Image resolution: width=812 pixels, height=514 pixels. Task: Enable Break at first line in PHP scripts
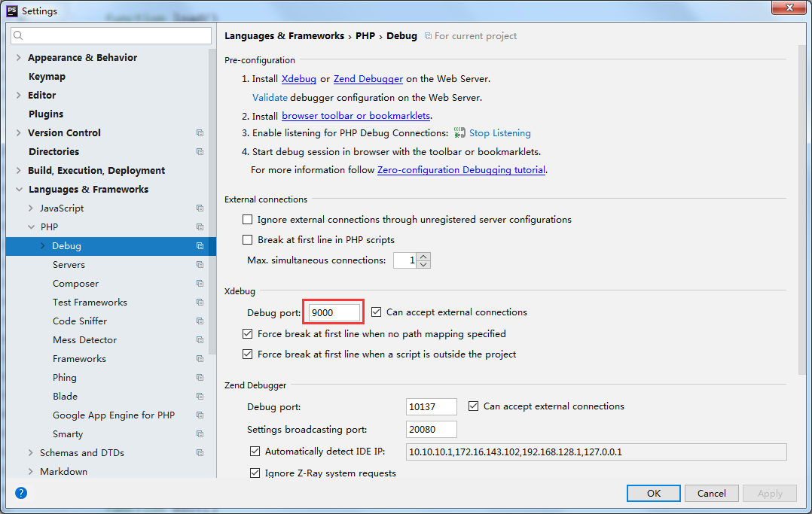click(x=248, y=239)
